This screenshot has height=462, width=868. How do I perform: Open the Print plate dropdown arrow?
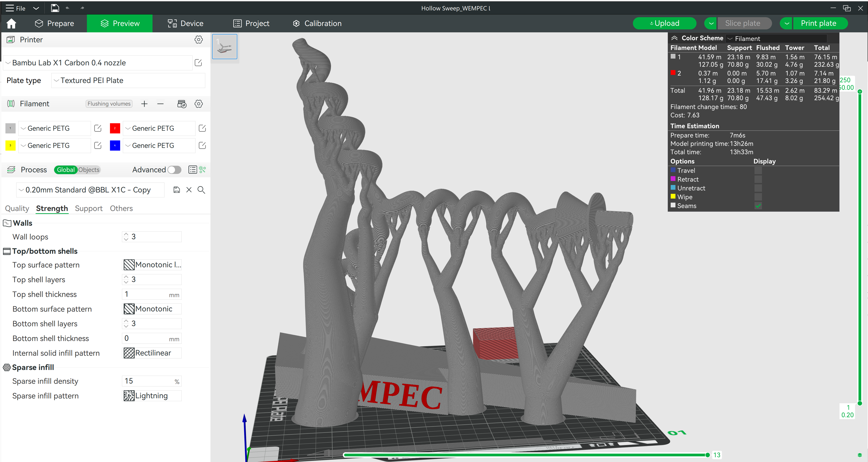tap(787, 23)
